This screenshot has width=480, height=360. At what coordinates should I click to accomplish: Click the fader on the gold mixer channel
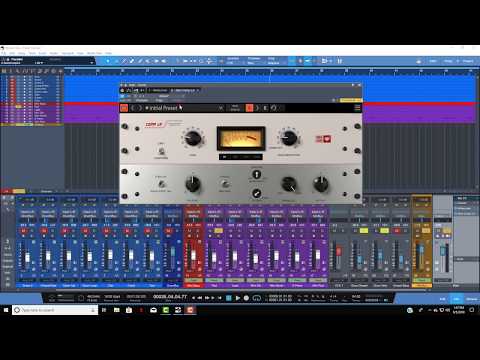(x=422, y=249)
